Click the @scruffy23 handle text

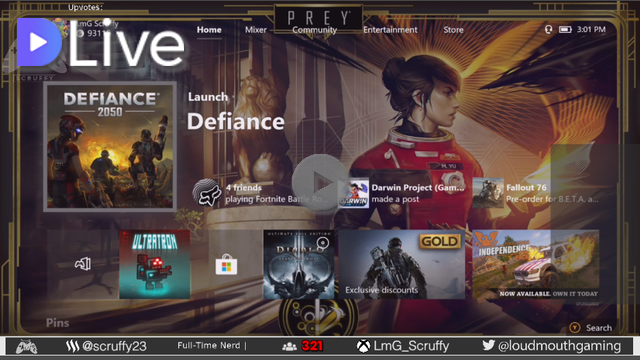[114, 346]
